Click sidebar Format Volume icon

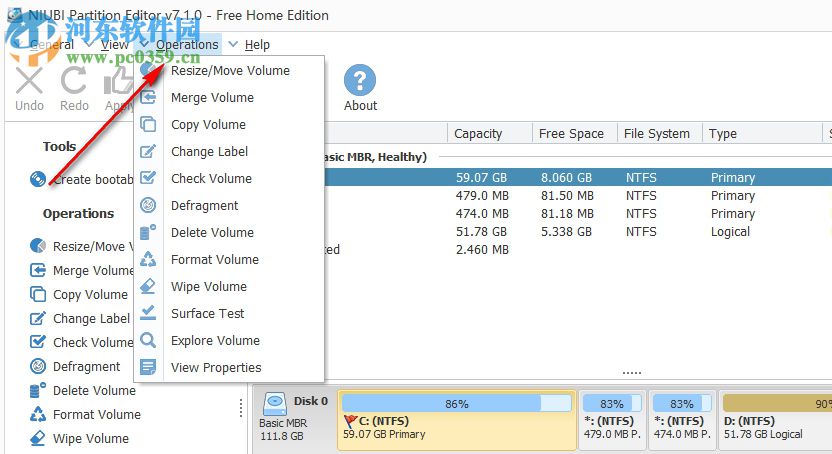click(x=38, y=414)
